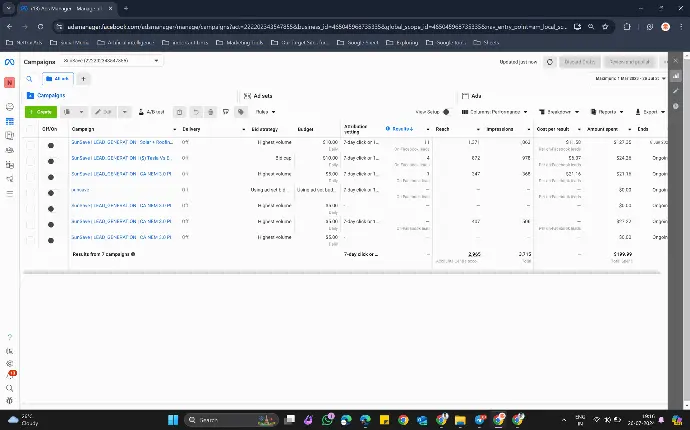
Task: Open the Settings gear icon in left sidebar
Action: click(x=9, y=364)
